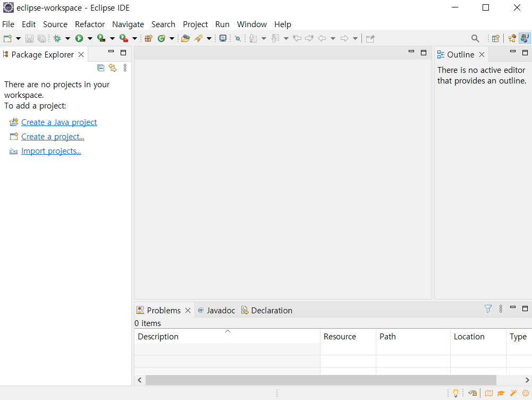The width and height of the screenshot is (532, 400).
Task: Click the Coverage run icon
Action: tap(101, 38)
